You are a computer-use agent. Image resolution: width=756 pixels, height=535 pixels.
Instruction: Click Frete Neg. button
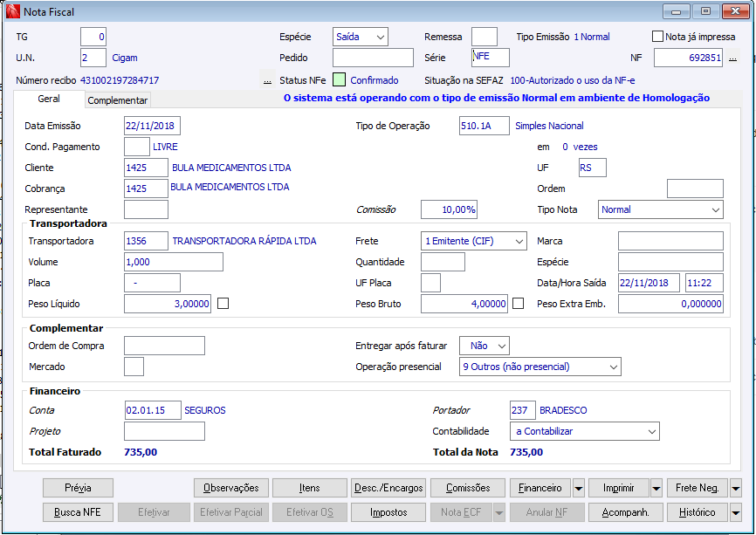[x=698, y=488]
